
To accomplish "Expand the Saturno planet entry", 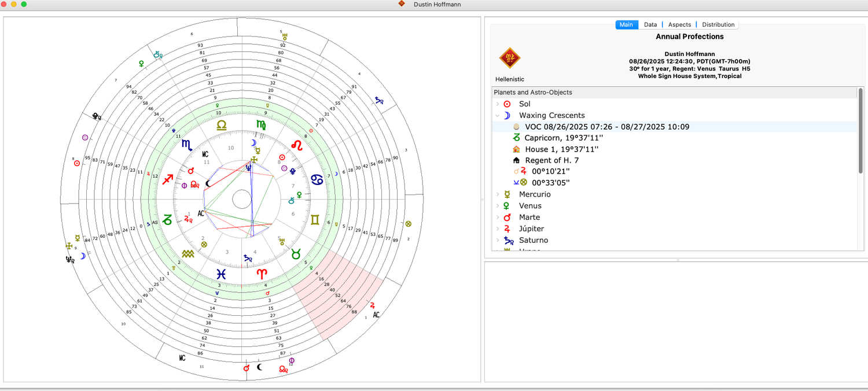I will pyautogui.click(x=498, y=240).
